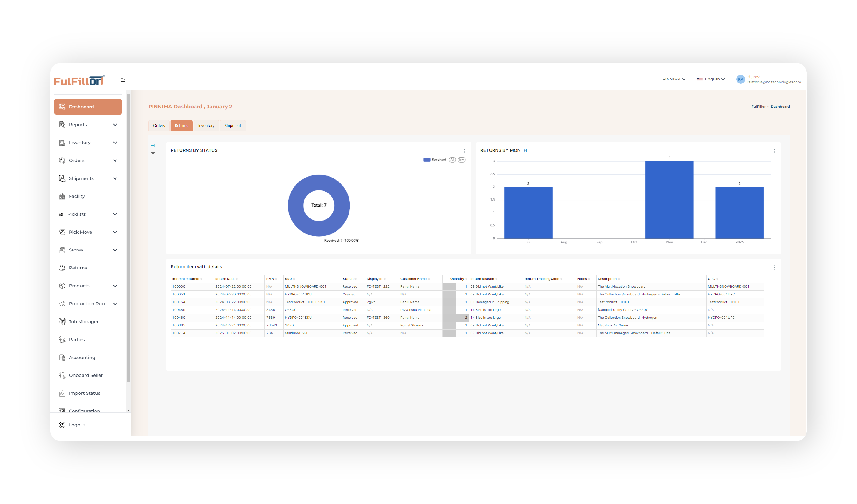Open Returns via its sidebar icon

coord(62,268)
